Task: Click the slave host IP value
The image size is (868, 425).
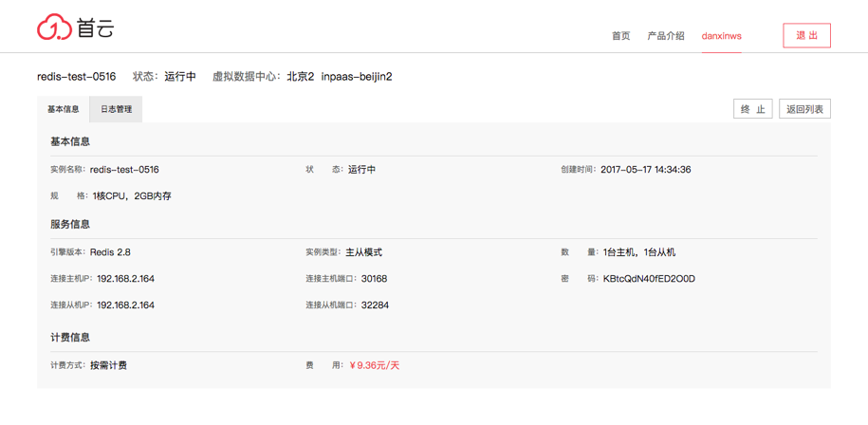Action: click(125, 305)
